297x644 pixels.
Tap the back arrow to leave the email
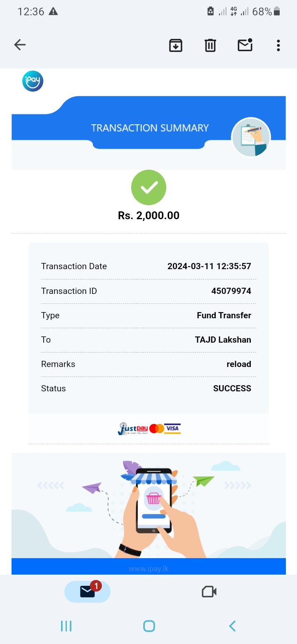coord(20,45)
